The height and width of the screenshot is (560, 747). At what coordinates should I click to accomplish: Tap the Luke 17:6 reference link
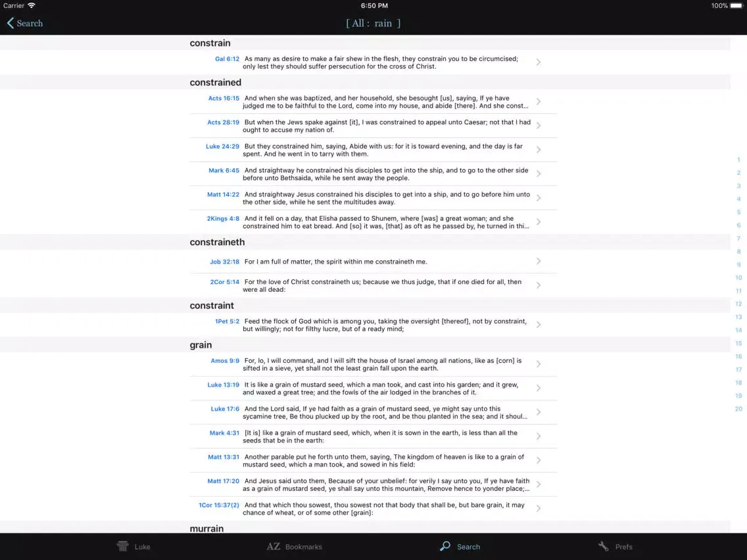(225, 409)
